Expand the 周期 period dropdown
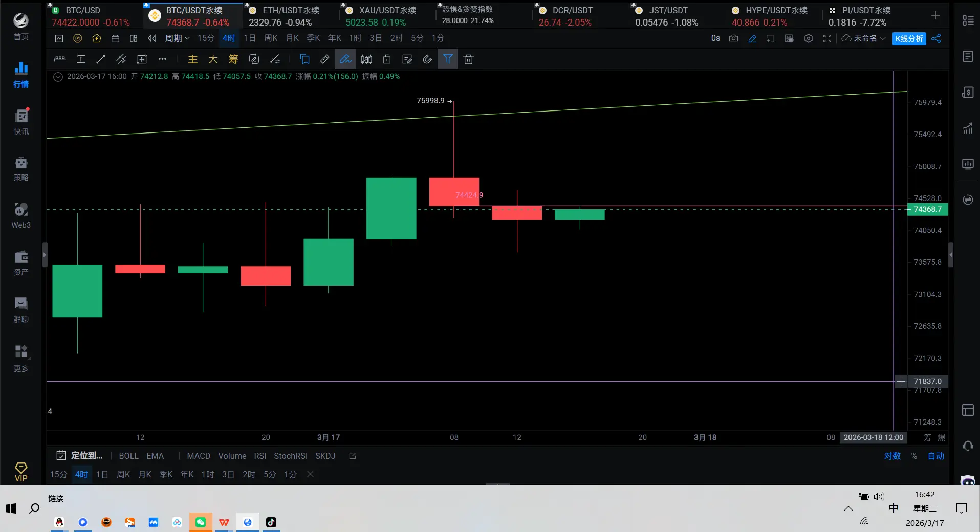 [x=177, y=38]
